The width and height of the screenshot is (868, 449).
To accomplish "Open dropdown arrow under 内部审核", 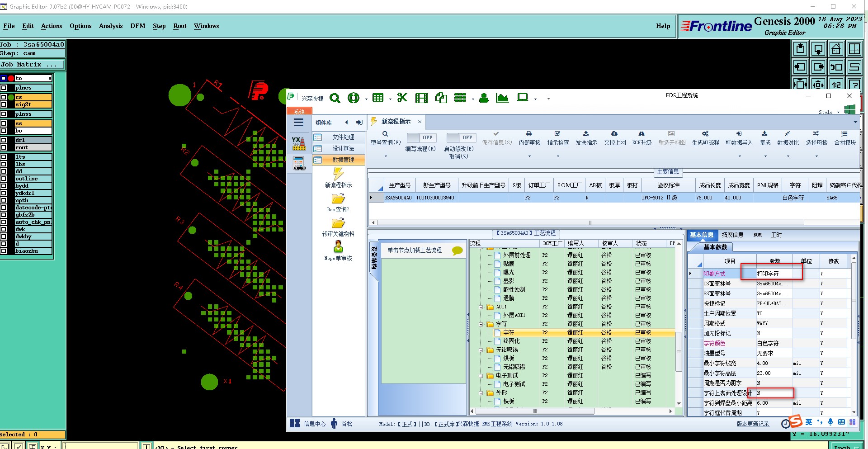I will 529,156.
